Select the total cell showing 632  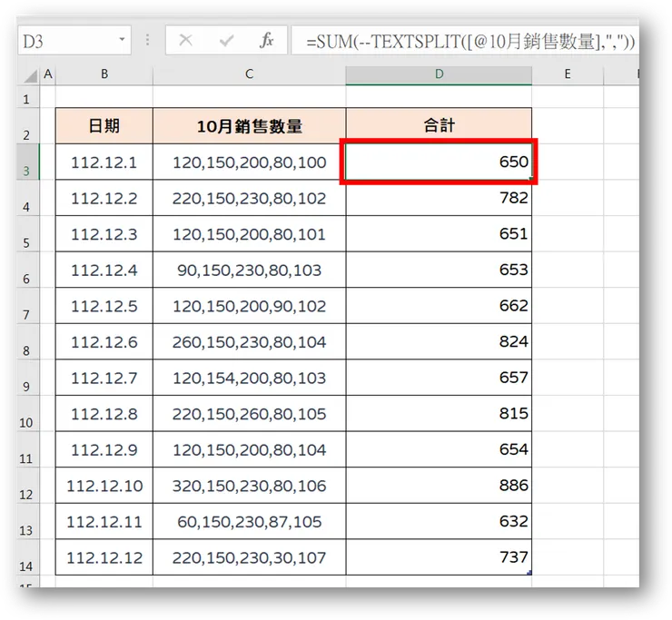coord(439,522)
